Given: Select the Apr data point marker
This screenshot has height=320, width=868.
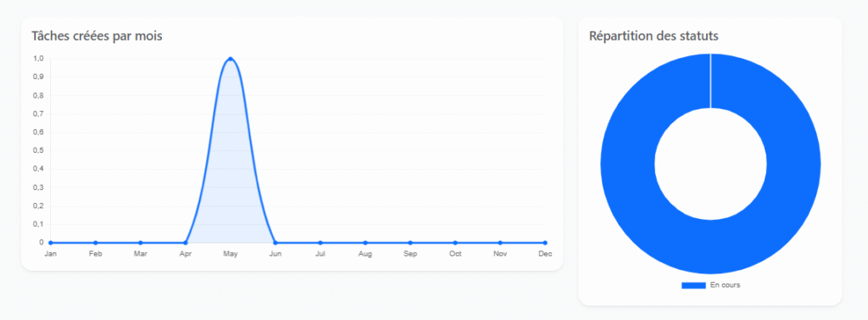Looking at the screenshot, I should coord(186,243).
